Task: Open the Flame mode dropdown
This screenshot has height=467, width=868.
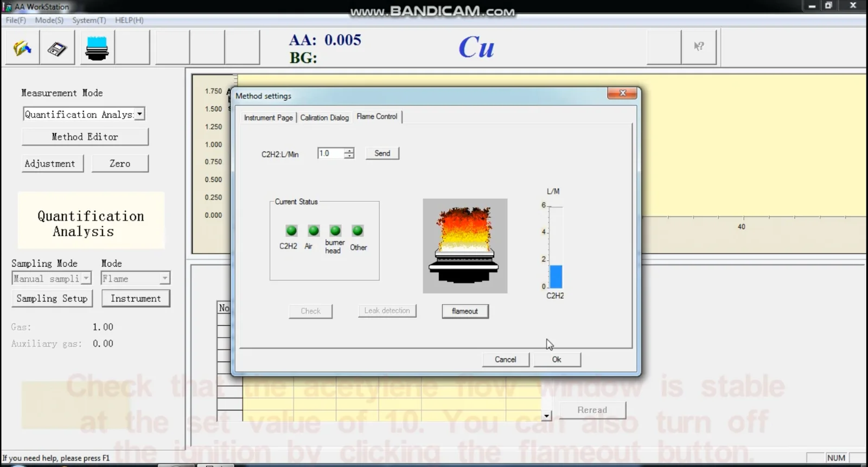Action: 164,279
